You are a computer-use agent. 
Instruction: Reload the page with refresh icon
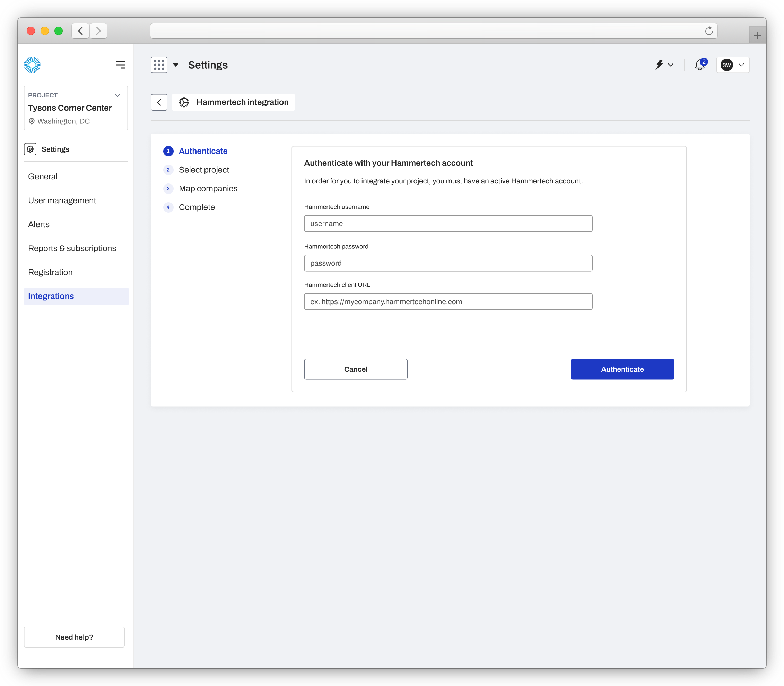709,31
